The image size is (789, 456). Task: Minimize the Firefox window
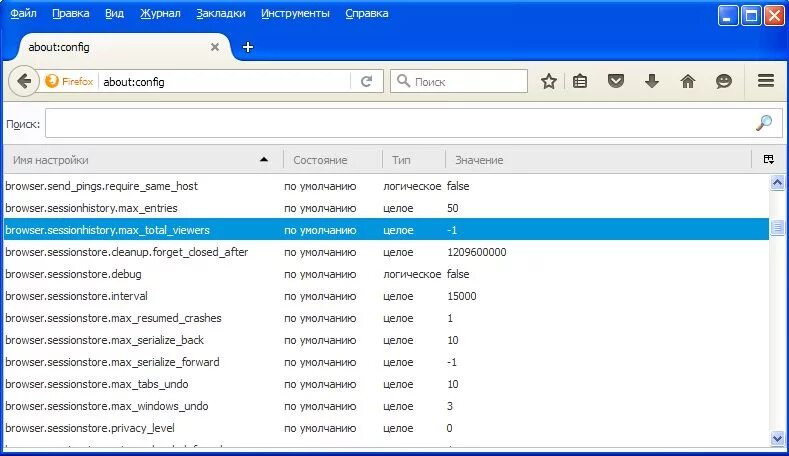click(x=728, y=16)
